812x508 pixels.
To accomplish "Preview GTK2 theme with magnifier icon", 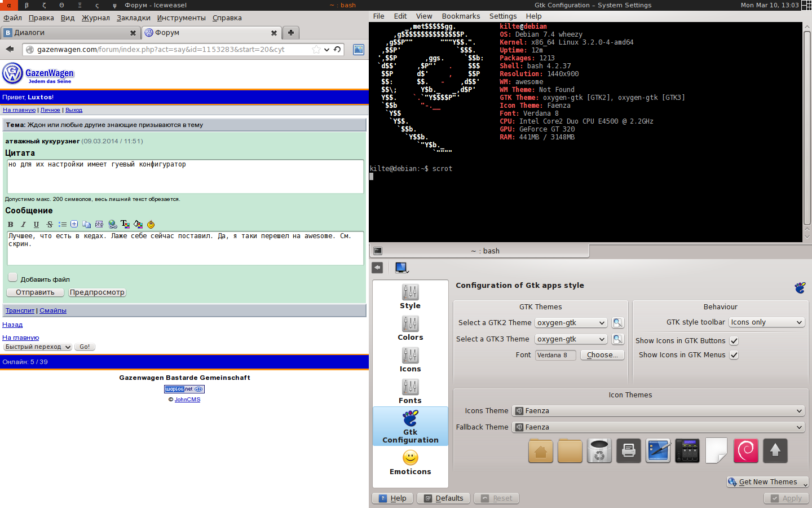I will [618, 323].
